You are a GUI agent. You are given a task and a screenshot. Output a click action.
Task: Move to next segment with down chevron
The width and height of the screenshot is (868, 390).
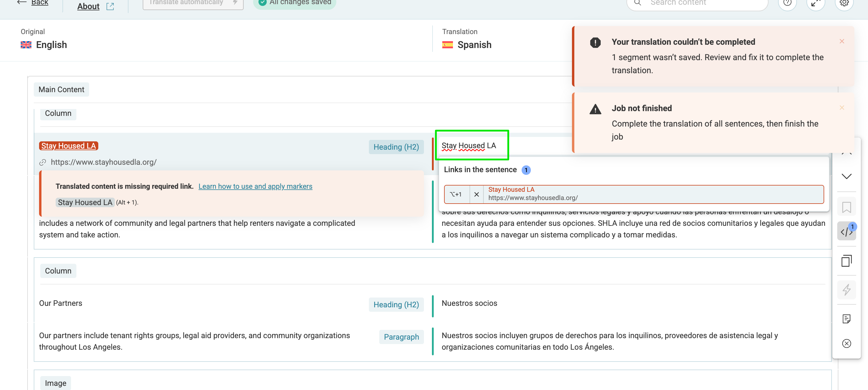846,176
